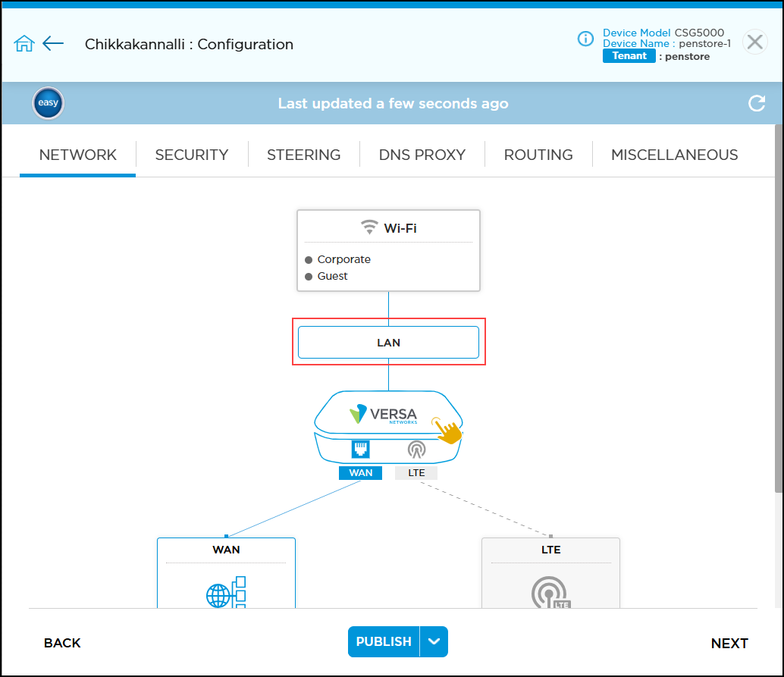Go to the home icon
The image size is (784, 677).
coord(24,43)
